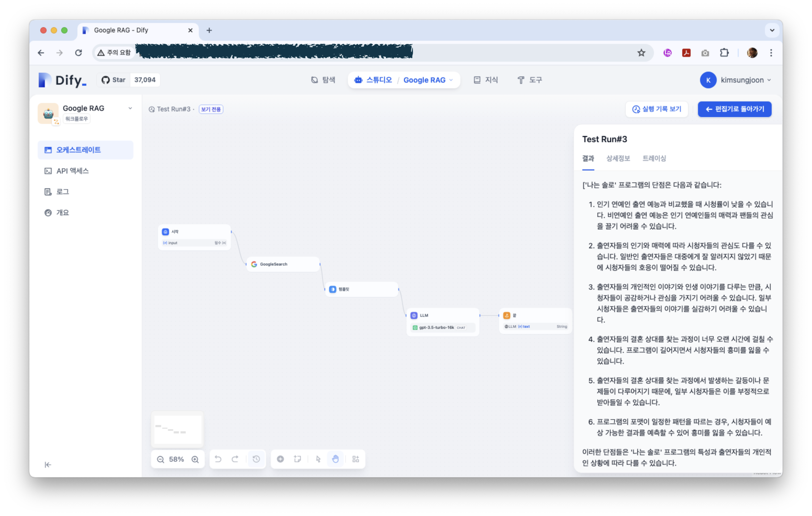Click the undo arrow icon

218,459
